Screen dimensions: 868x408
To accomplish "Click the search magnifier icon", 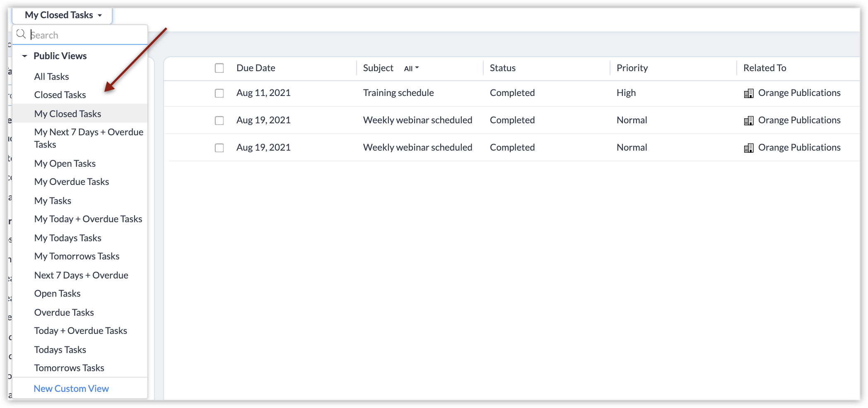I will [x=21, y=34].
